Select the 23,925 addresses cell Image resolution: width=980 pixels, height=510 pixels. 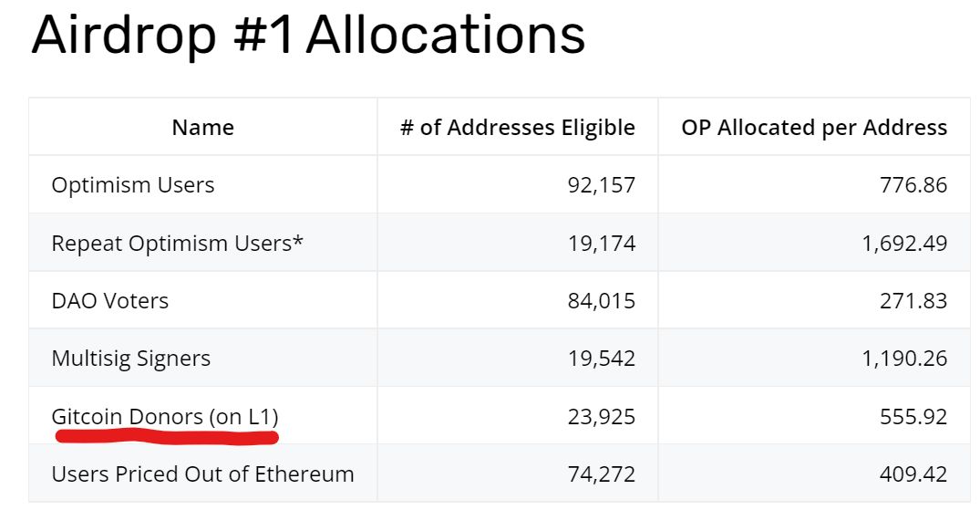601,417
